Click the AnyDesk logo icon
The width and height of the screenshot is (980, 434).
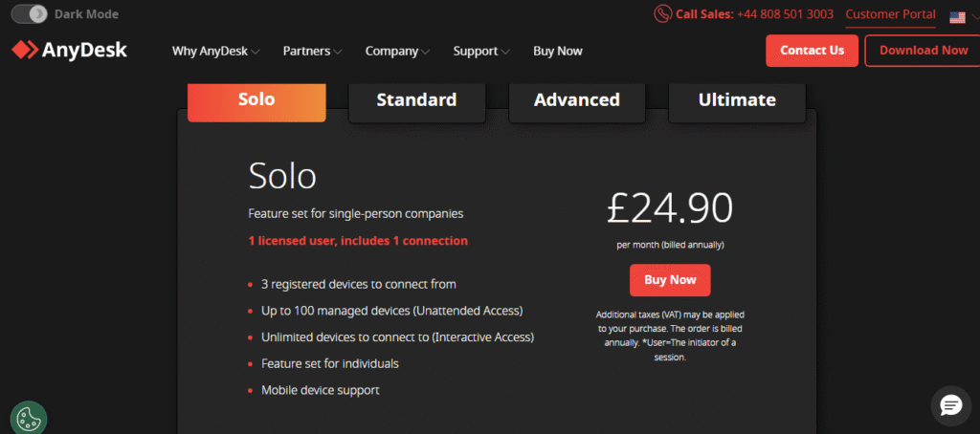tap(26, 51)
